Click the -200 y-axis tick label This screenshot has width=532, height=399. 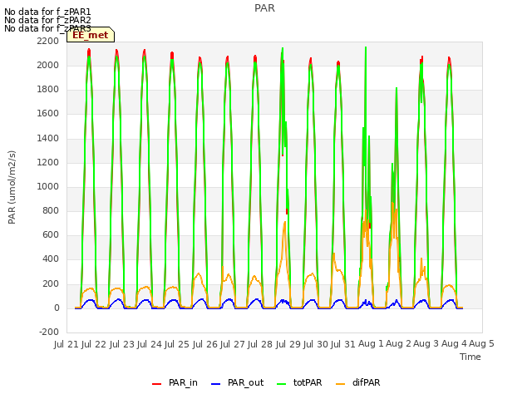[x=49, y=332]
